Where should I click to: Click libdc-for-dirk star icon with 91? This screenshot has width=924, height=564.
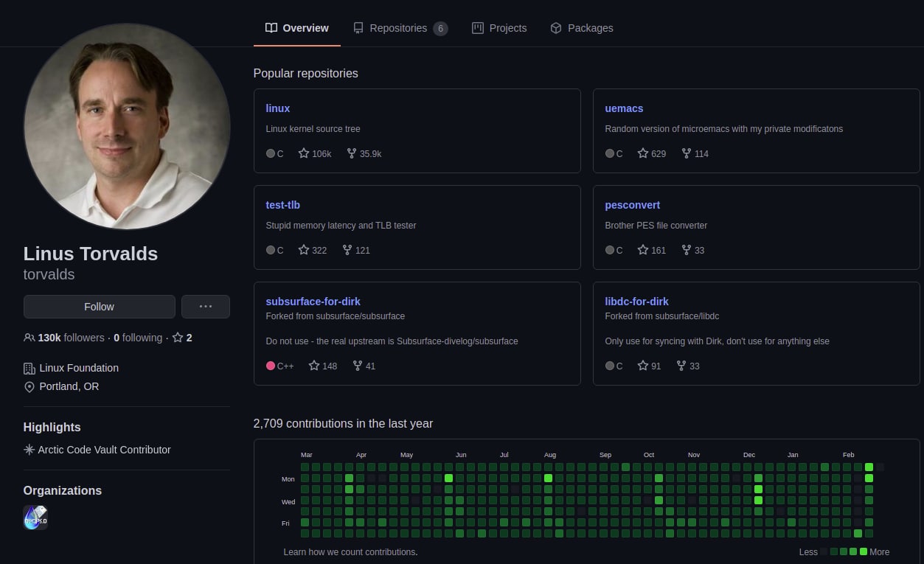pos(643,366)
